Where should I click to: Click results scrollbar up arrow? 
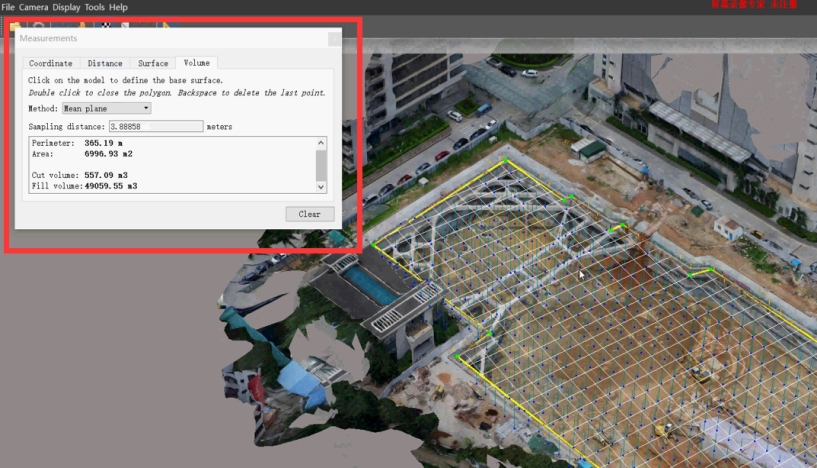[x=321, y=143]
